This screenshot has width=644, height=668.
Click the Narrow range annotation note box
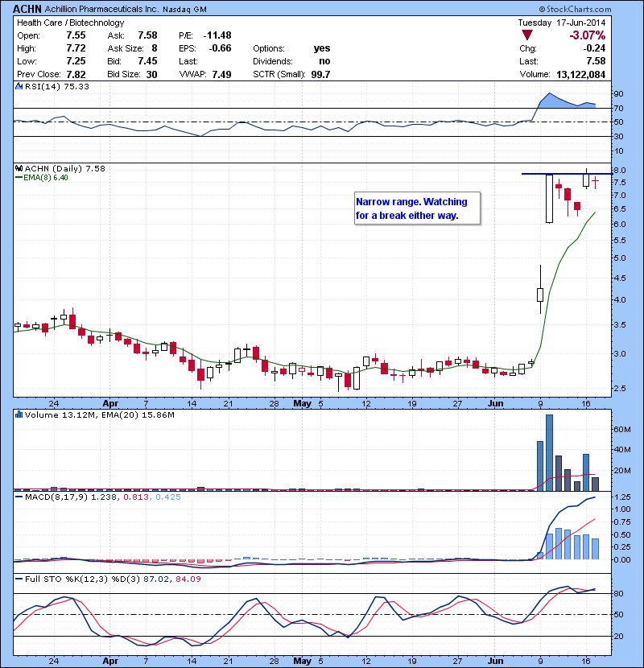417,208
